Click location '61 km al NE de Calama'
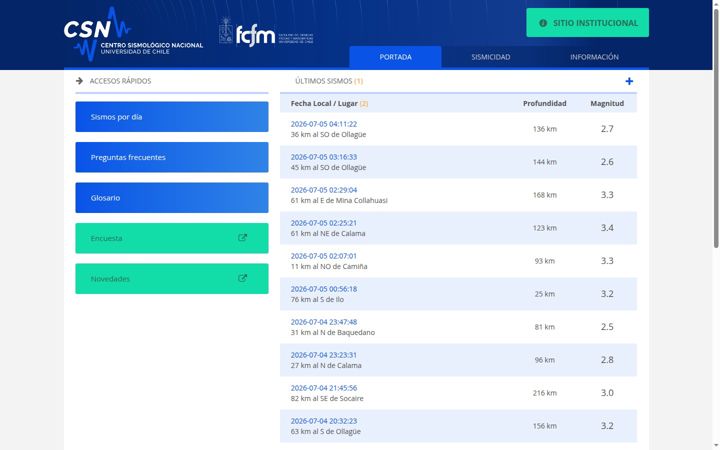The image size is (720, 450). pyautogui.click(x=328, y=234)
